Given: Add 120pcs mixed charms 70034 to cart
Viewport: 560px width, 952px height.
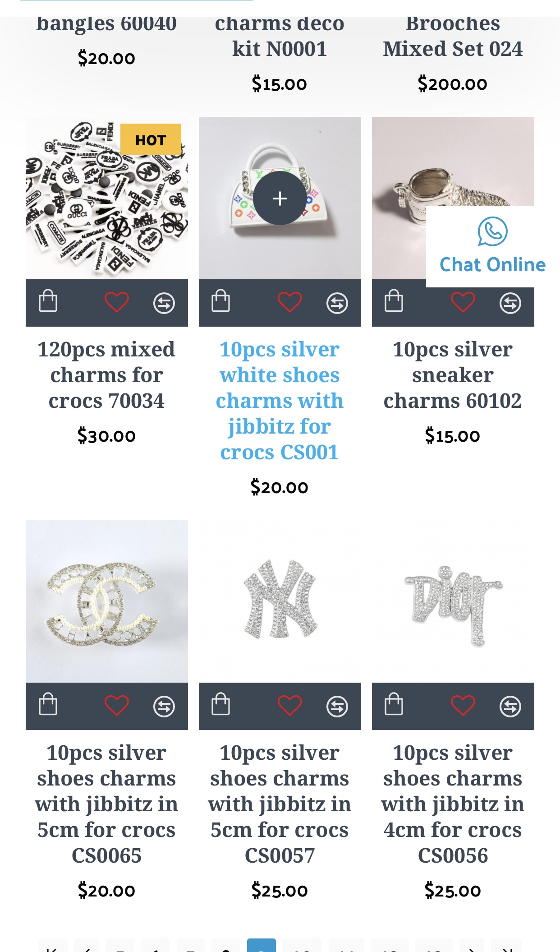Looking at the screenshot, I should click(48, 301).
